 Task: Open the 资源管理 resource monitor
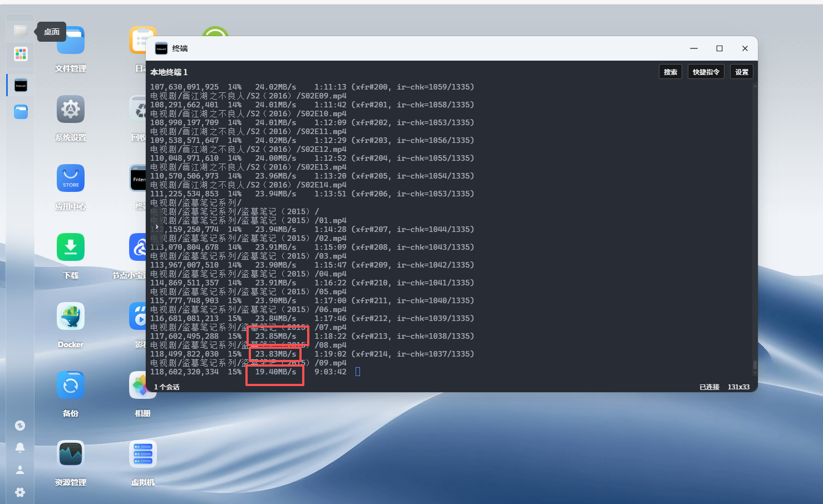(70, 453)
